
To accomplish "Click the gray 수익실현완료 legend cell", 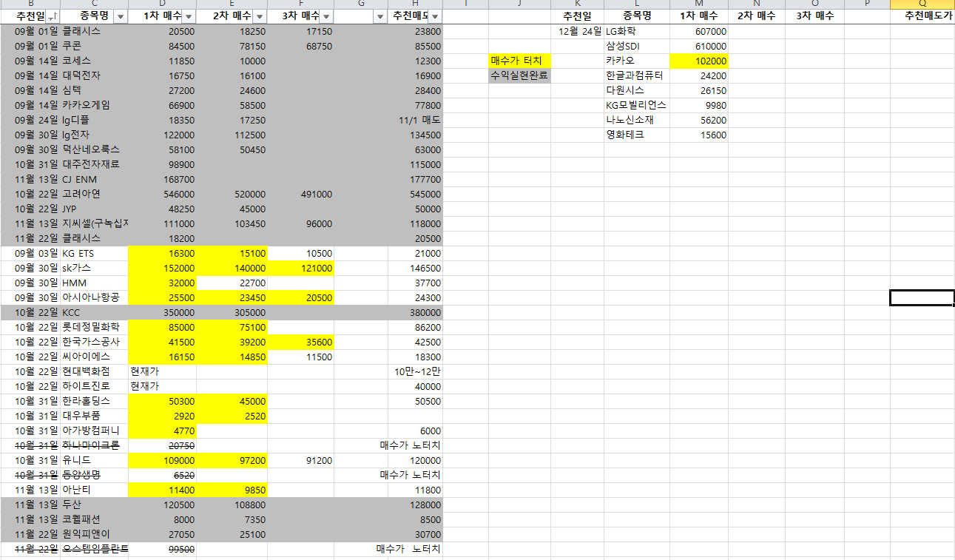I will point(519,75).
